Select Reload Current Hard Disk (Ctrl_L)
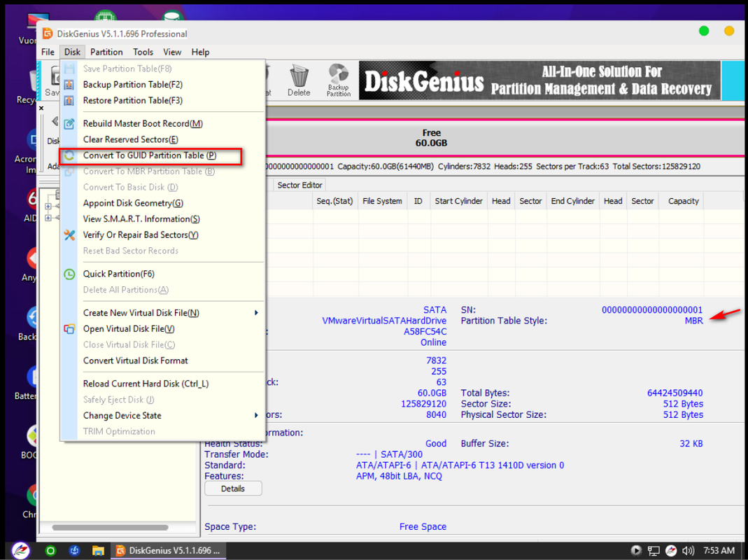The image size is (748, 560). pos(146,384)
